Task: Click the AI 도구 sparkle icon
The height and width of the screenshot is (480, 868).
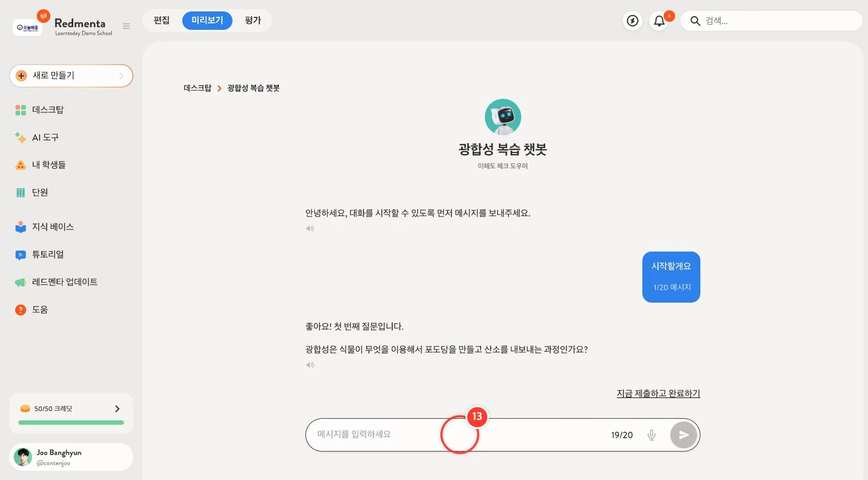Action: point(21,137)
